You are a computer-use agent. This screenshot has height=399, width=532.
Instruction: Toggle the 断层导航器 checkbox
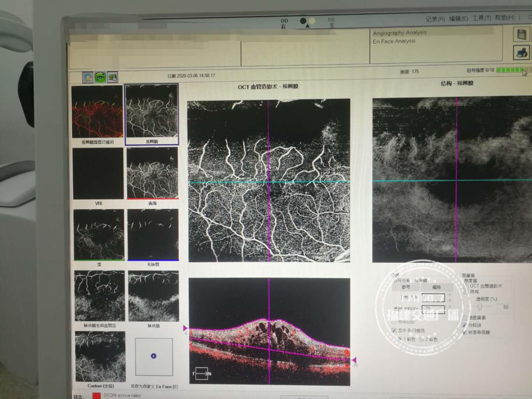point(464,332)
